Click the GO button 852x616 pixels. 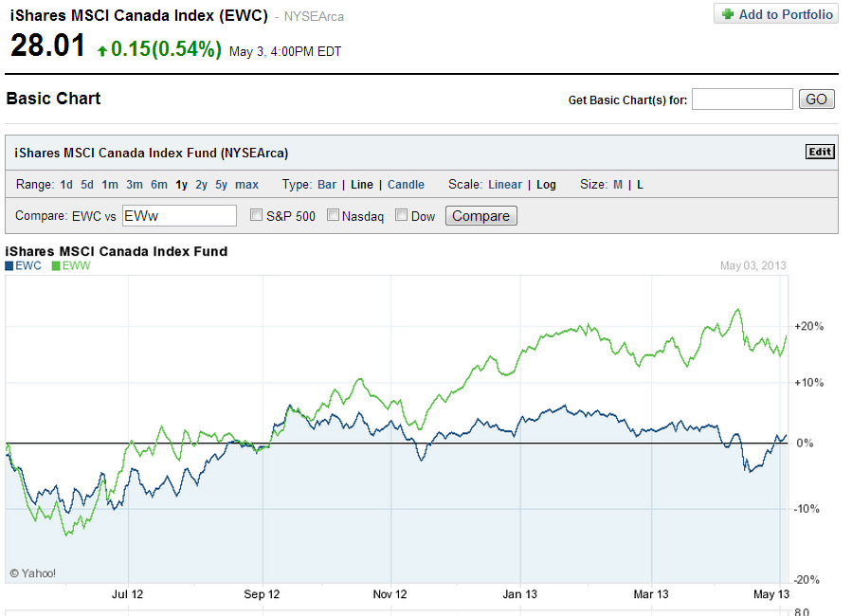click(816, 99)
